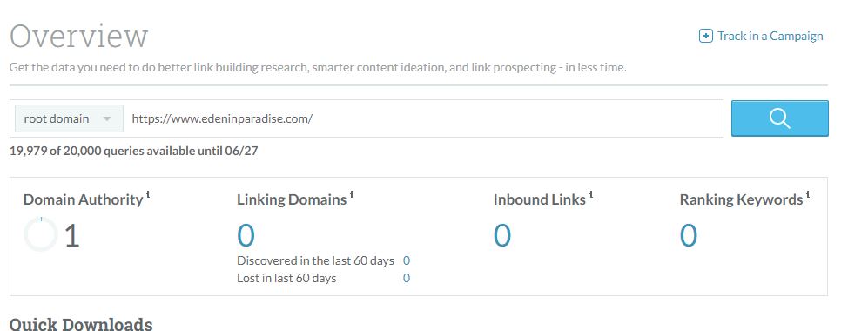Click the Overview page heading
The image size is (868, 331).
[x=78, y=36]
